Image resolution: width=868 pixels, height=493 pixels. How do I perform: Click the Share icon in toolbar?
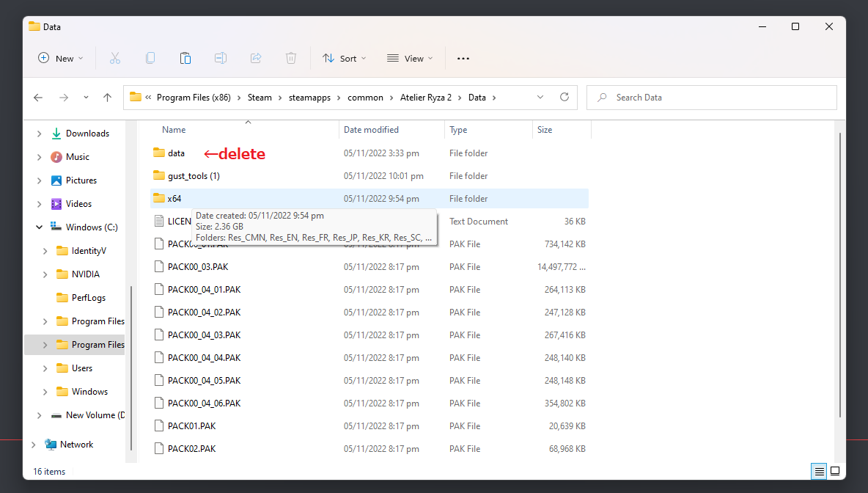point(256,58)
